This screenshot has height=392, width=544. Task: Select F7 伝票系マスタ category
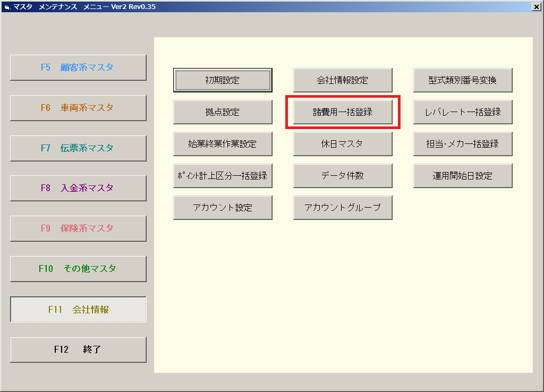[x=78, y=148]
